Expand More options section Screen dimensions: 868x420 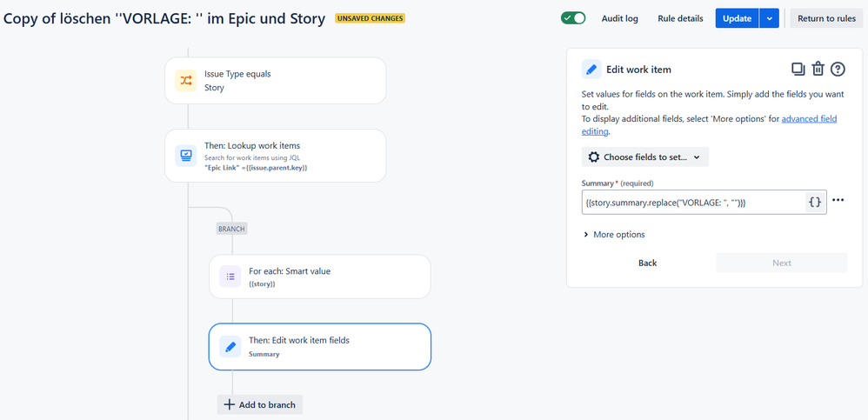pos(614,235)
